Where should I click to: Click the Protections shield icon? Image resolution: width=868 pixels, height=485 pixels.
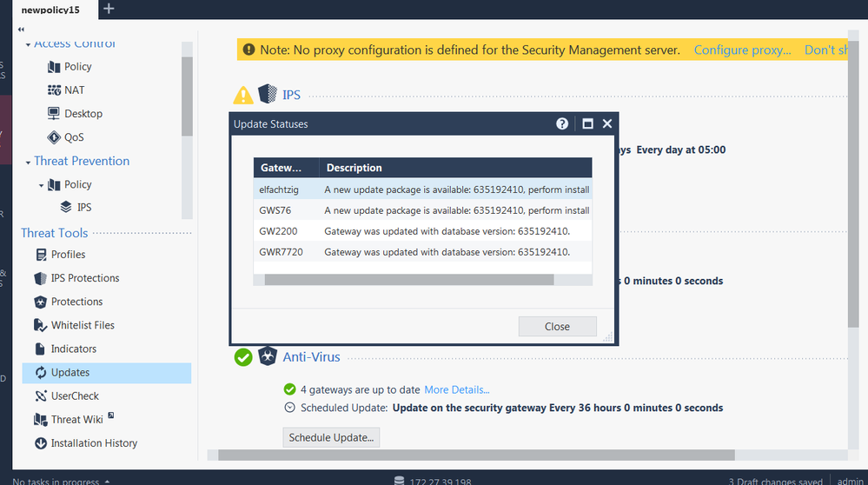[x=41, y=302]
